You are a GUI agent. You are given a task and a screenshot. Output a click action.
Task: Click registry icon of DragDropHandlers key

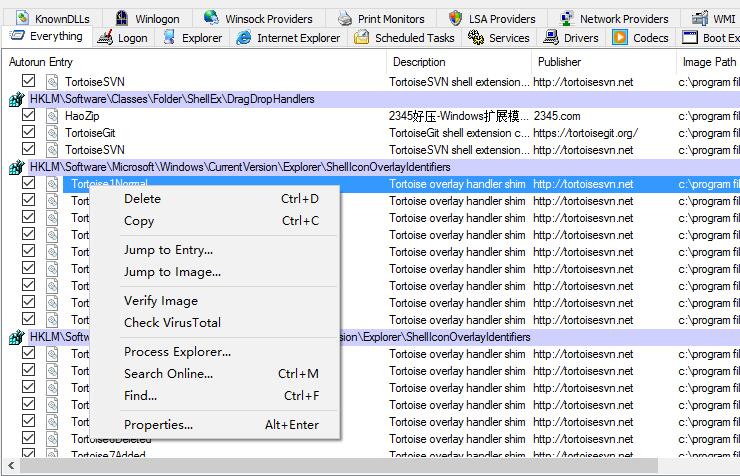[x=17, y=99]
